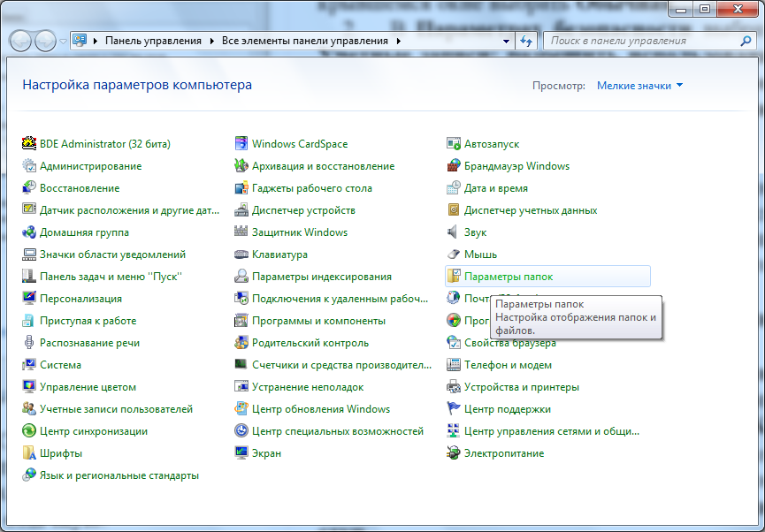Open Центр обновления Windows icon

pos(241,408)
